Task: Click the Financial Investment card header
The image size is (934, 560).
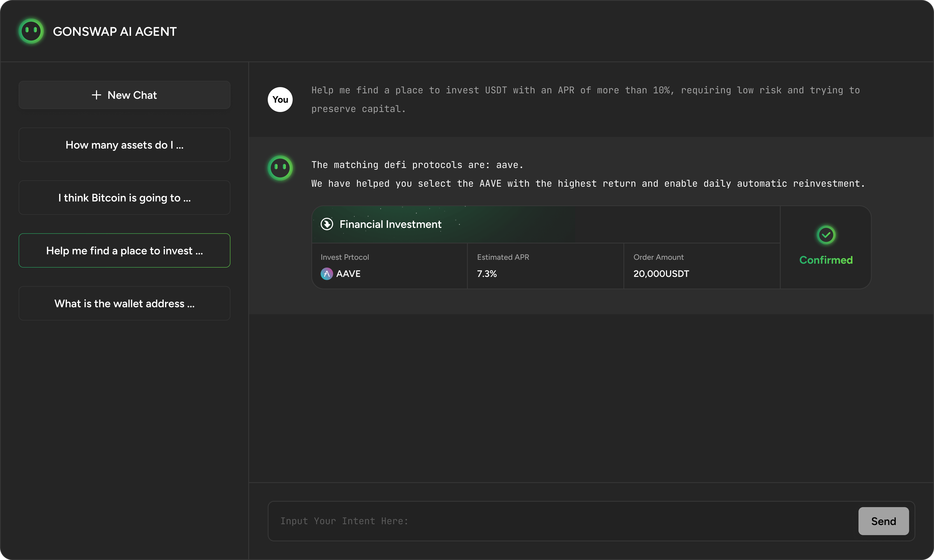Action: click(x=390, y=225)
